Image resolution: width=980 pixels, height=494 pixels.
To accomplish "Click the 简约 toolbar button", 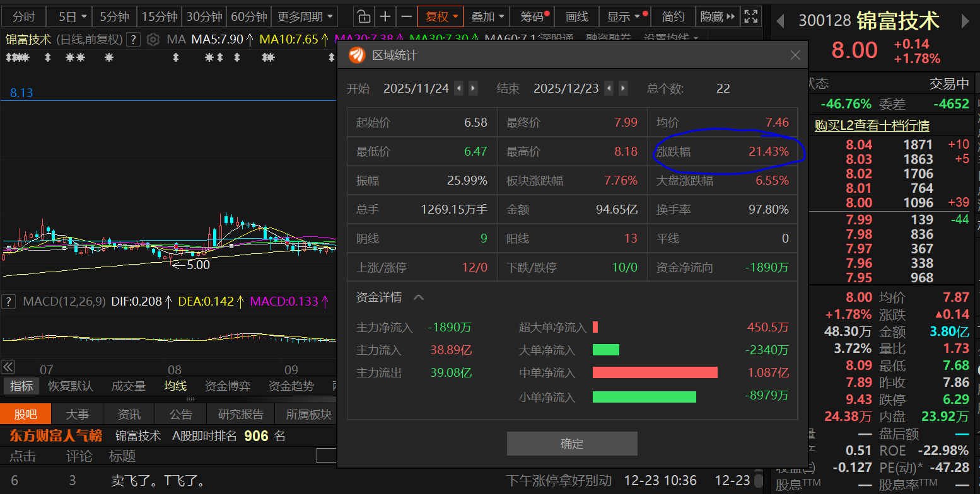I will (x=673, y=16).
